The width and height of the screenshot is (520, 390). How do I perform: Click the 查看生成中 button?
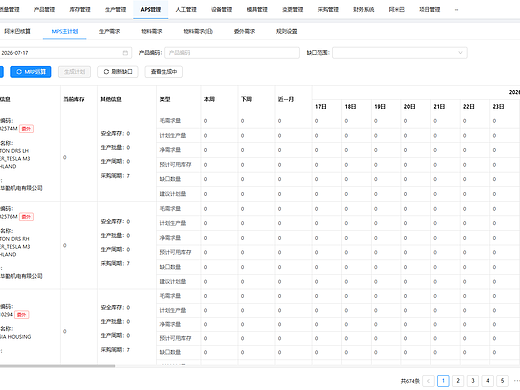coord(164,72)
